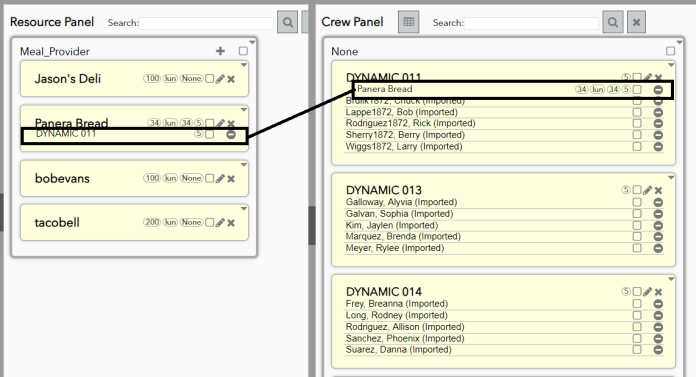696x377 pixels.
Task: Collapse the DYNAMIC 011 card arrow
Action: tap(671, 65)
